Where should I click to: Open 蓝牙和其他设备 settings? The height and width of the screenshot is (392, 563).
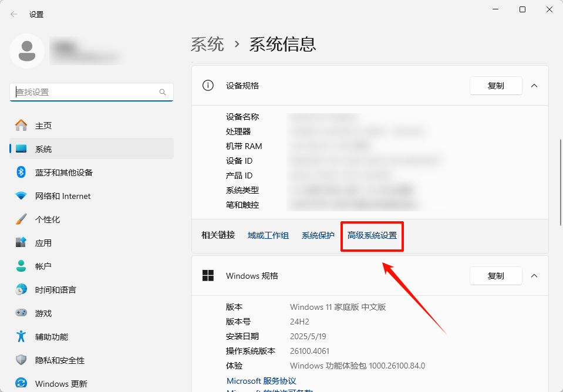coord(92,173)
